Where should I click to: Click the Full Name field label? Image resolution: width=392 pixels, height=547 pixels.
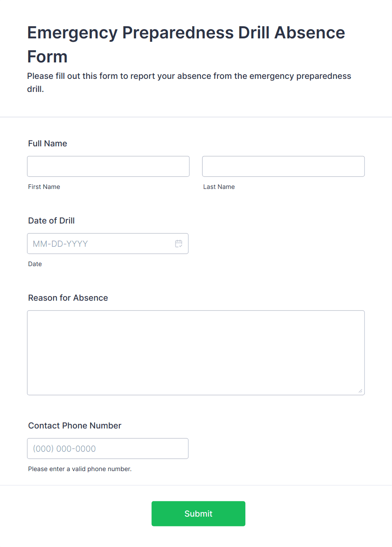point(47,143)
